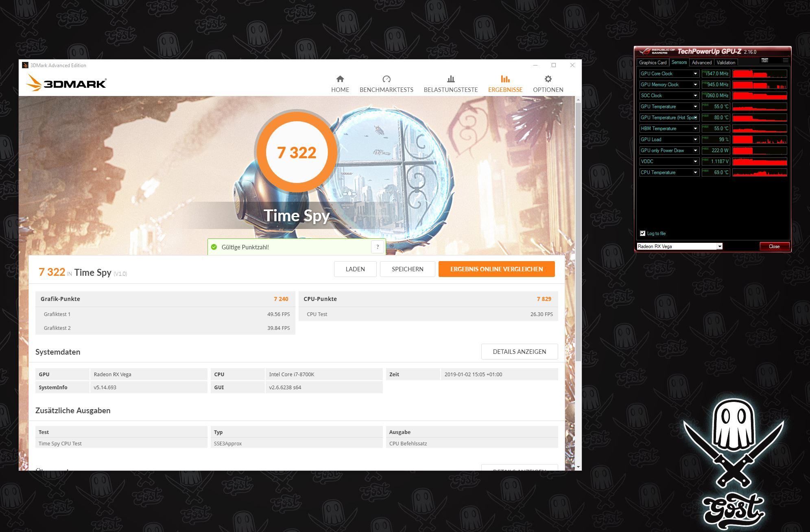The image size is (810, 532).
Task: Switch to Graphics Card tab in GPU-Z
Action: pos(653,63)
